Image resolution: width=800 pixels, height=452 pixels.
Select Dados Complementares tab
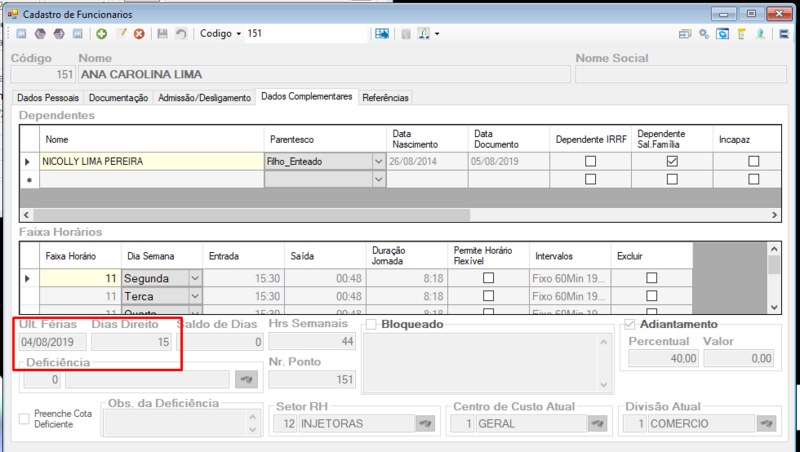click(x=307, y=96)
